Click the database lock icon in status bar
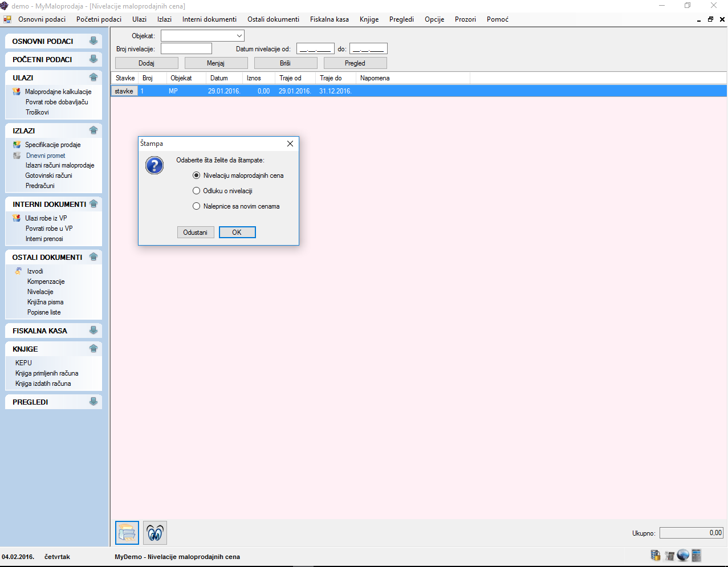Viewport: 728px width, 567px height. [x=656, y=555]
